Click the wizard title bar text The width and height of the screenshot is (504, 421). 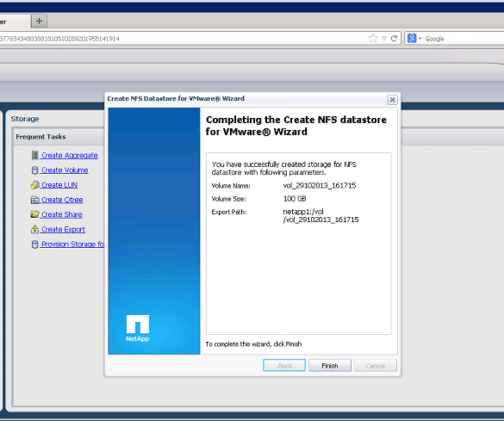pyautogui.click(x=176, y=99)
